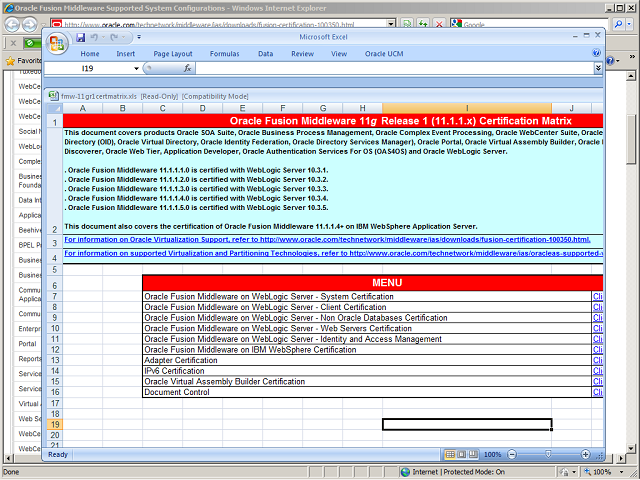Expand the formula bar
This screenshot has width=640, height=480.
click(x=598, y=68)
